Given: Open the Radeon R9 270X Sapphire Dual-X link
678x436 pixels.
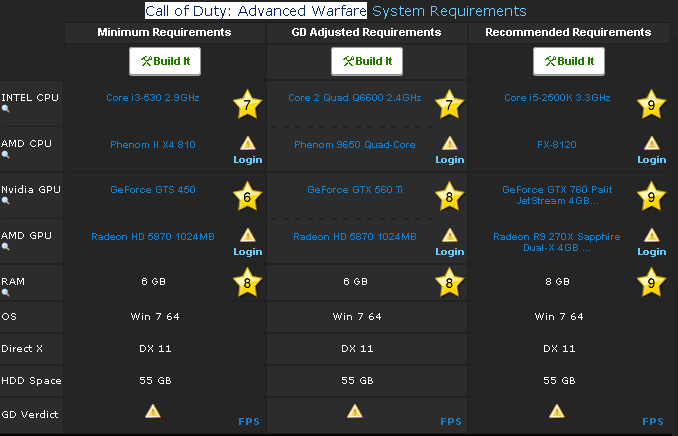Looking at the screenshot, I should tap(557, 242).
